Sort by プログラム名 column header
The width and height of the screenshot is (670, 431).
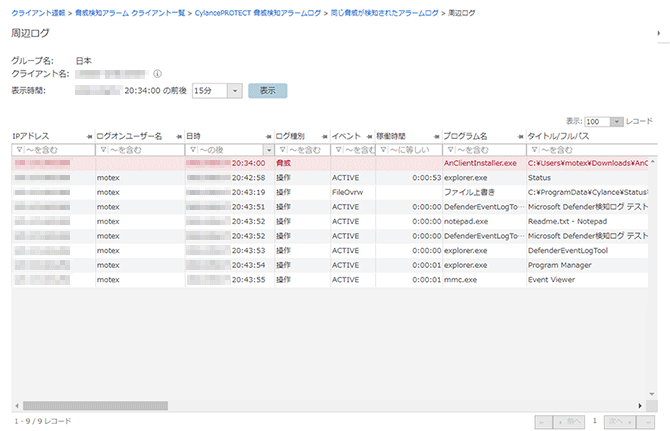coord(466,136)
